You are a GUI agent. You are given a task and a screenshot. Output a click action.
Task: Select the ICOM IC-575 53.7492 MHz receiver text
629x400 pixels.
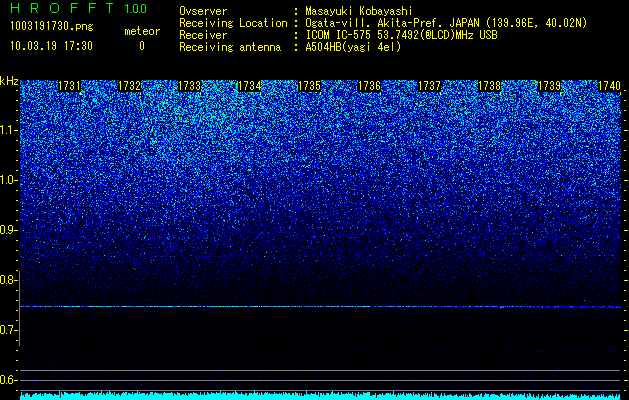(x=401, y=35)
